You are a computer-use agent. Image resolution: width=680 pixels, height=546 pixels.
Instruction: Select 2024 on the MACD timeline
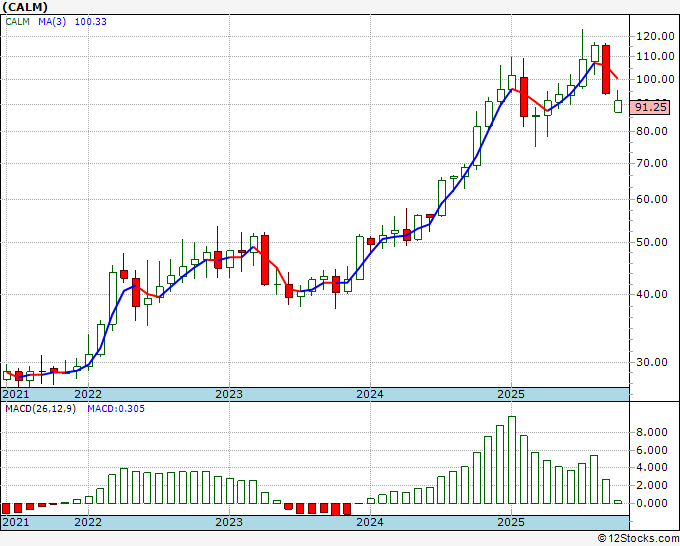(370, 522)
